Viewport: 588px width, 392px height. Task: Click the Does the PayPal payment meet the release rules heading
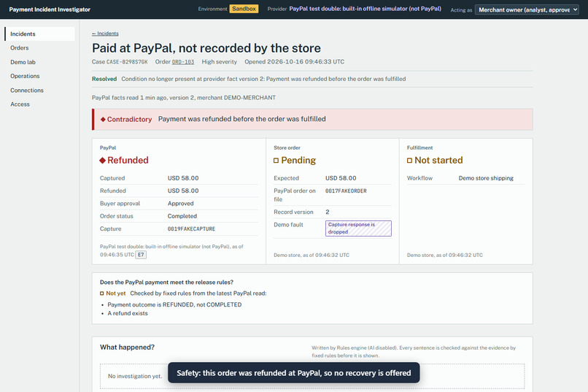[166, 282]
